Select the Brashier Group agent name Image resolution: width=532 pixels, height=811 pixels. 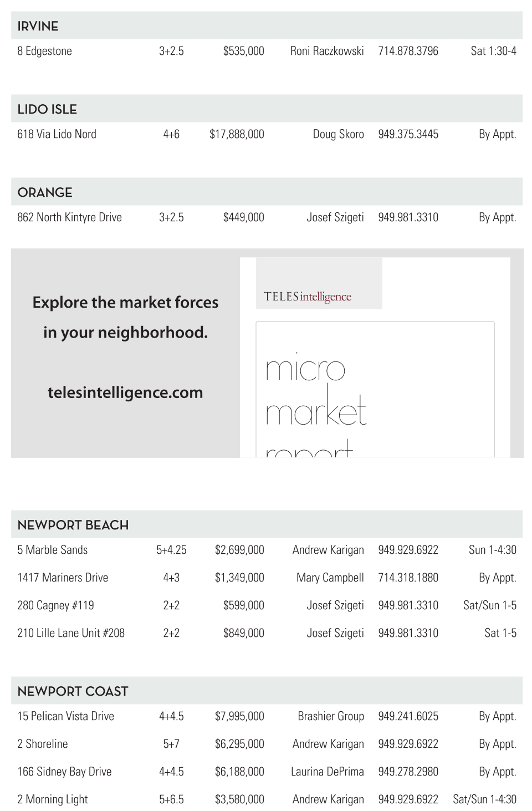click(331, 716)
